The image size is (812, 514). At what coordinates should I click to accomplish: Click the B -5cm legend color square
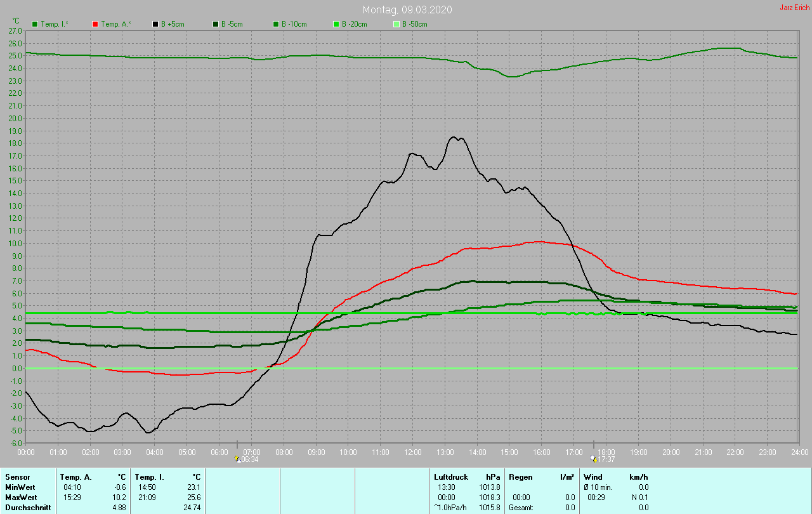(216, 24)
